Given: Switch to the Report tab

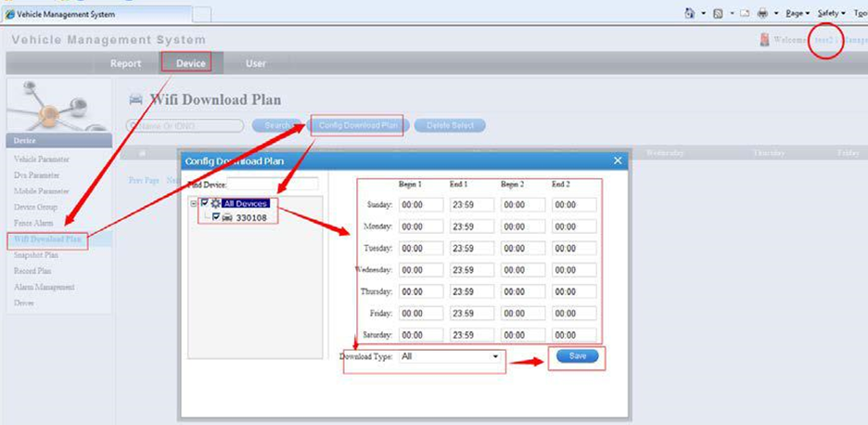Looking at the screenshot, I should (x=126, y=64).
